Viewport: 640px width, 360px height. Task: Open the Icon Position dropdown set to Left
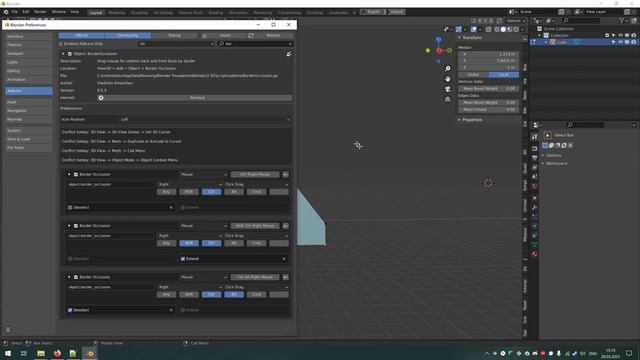click(x=205, y=119)
